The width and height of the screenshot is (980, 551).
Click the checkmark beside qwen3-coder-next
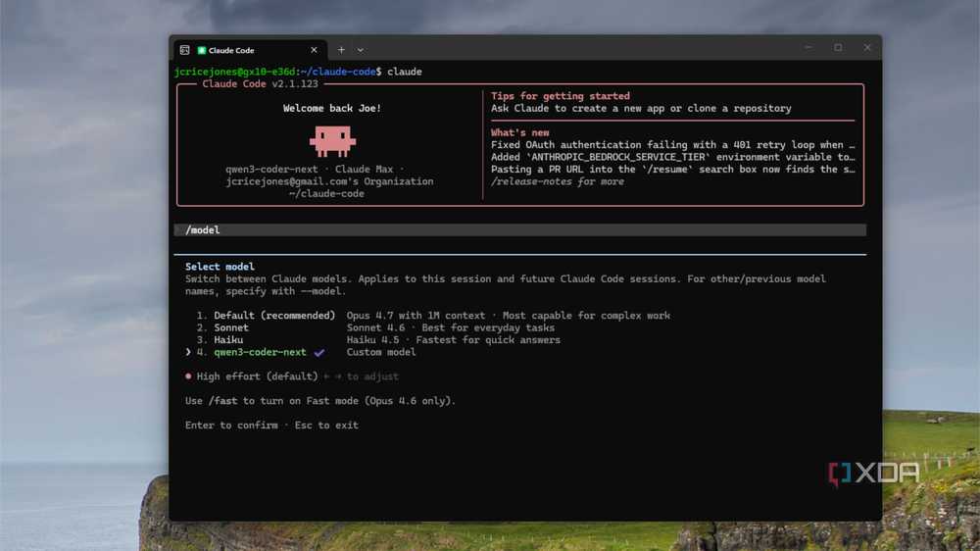click(x=319, y=353)
